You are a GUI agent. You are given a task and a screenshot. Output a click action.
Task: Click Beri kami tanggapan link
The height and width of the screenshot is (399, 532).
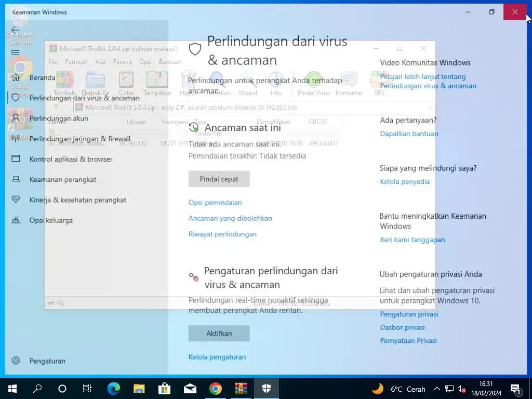[412, 240]
